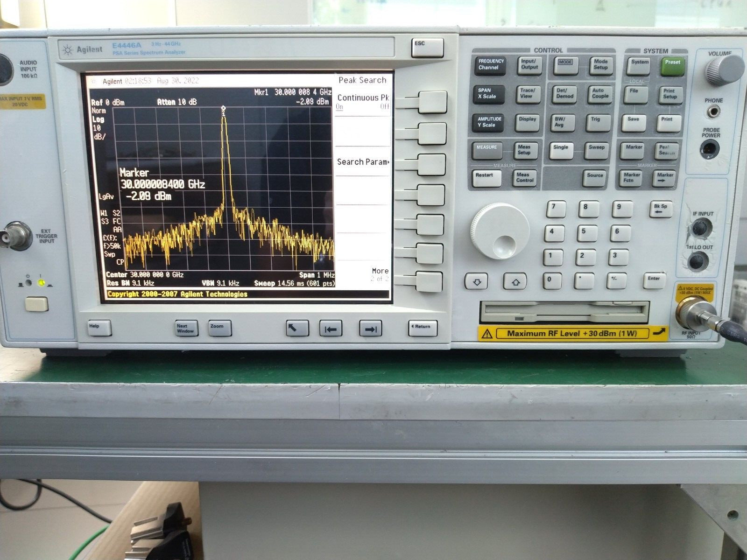The width and height of the screenshot is (747, 560).
Task: Open the Search Param softkey submenu
Action: pyautogui.click(x=431, y=164)
